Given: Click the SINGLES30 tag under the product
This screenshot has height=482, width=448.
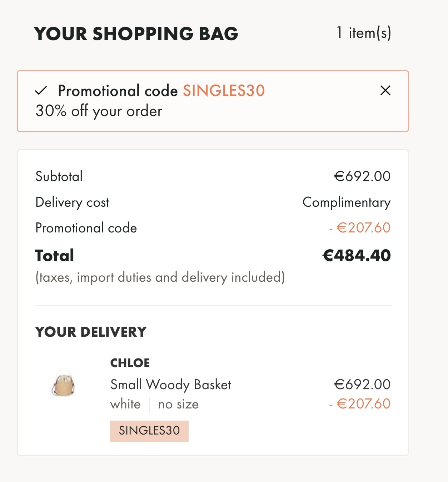Looking at the screenshot, I should [x=149, y=431].
